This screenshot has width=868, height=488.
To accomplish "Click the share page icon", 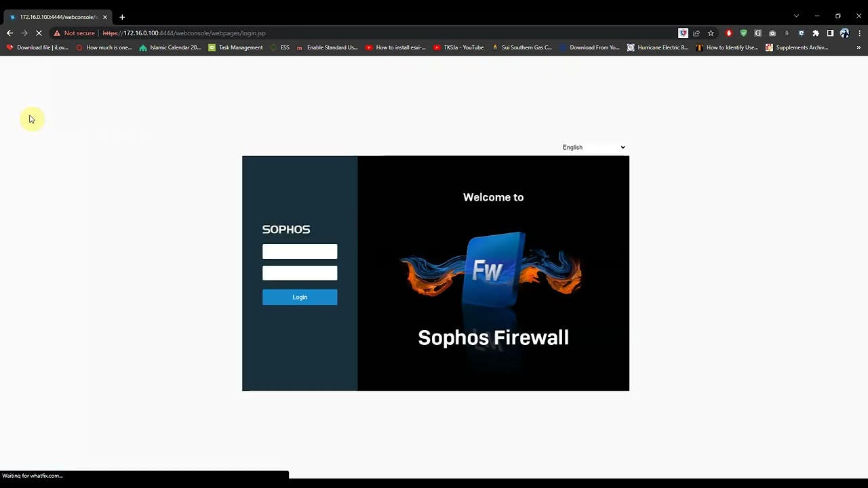I will [696, 33].
